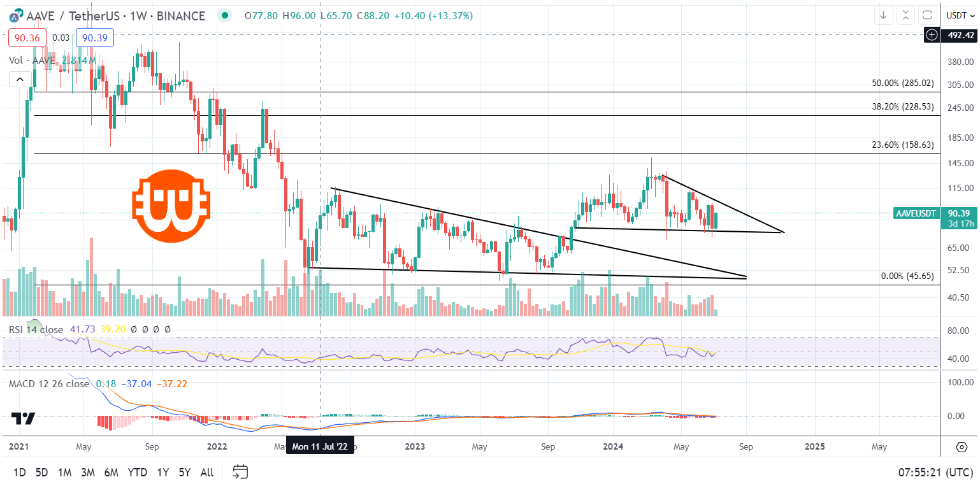Collapse the indicator legend with the up chevron
The height and width of the screenshot is (484, 980).
(x=19, y=79)
